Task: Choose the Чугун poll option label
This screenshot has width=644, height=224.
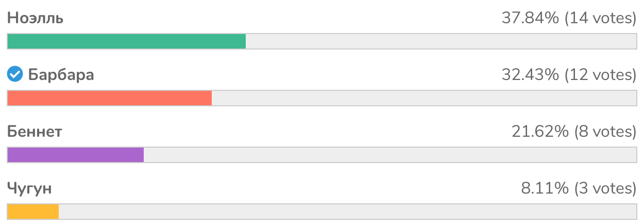Action: (29, 188)
